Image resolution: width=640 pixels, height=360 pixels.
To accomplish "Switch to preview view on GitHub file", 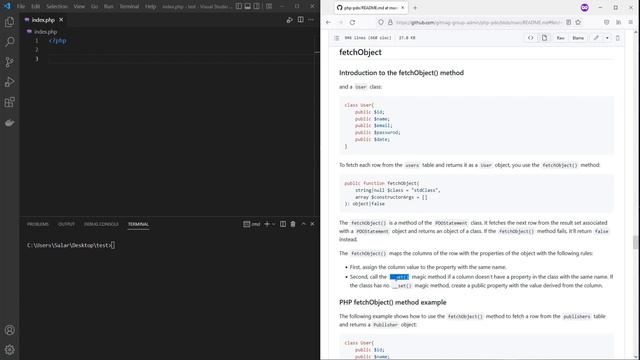I will pyautogui.click(x=544, y=38).
